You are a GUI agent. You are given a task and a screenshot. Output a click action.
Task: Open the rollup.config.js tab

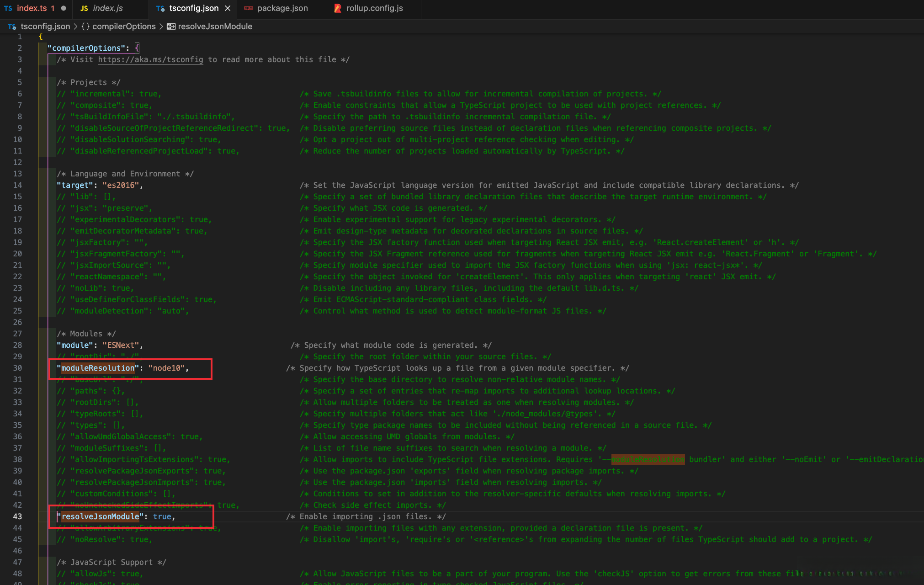[374, 8]
